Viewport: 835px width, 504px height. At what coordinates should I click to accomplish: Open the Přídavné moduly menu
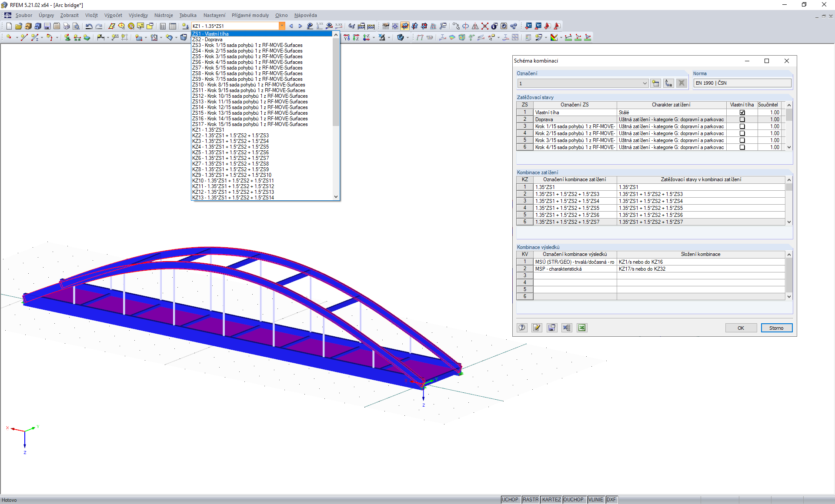pos(250,15)
